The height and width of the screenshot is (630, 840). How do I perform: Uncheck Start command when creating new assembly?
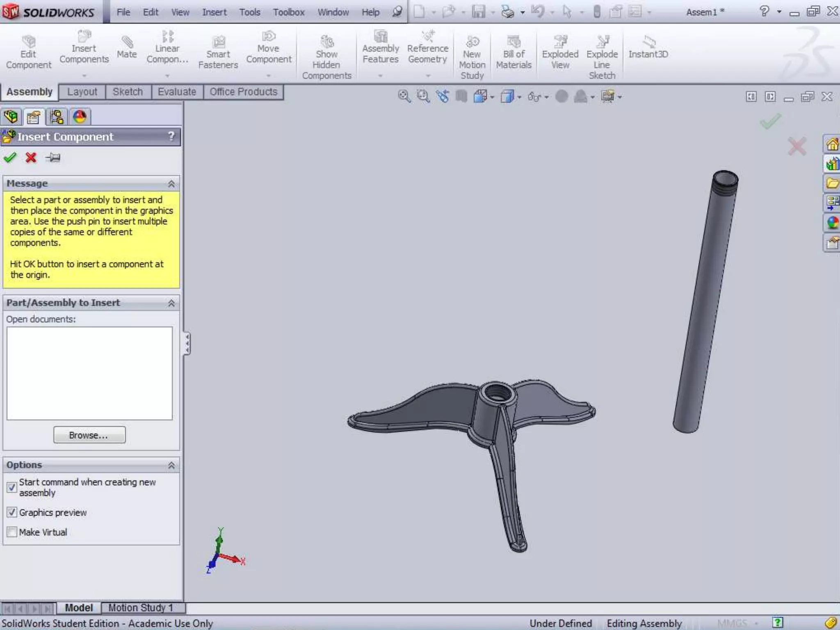point(12,487)
